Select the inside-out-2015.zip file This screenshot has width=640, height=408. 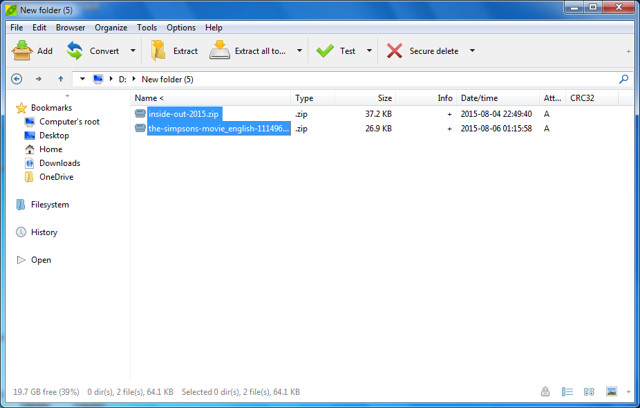pos(184,114)
